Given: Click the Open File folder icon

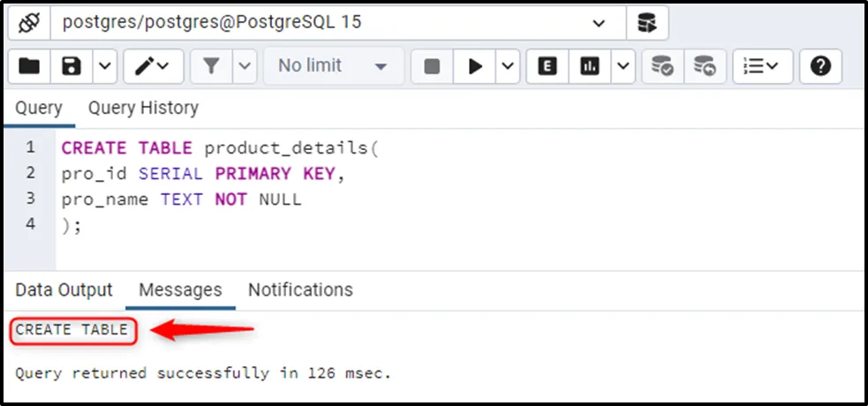Looking at the screenshot, I should [29, 65].
